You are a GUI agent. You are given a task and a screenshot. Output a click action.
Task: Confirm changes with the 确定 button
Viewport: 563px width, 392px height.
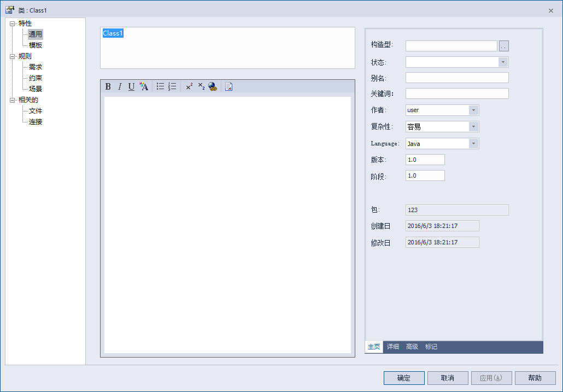coord(403,378)
